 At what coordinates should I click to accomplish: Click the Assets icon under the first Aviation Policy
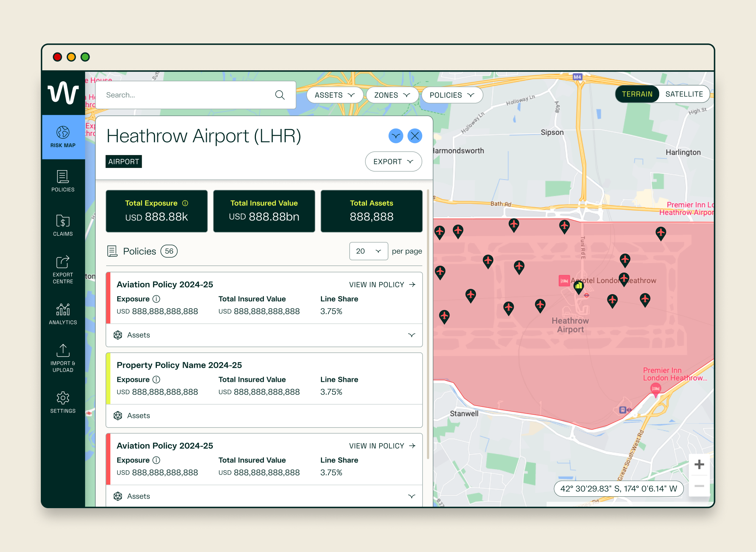point(118,335)
